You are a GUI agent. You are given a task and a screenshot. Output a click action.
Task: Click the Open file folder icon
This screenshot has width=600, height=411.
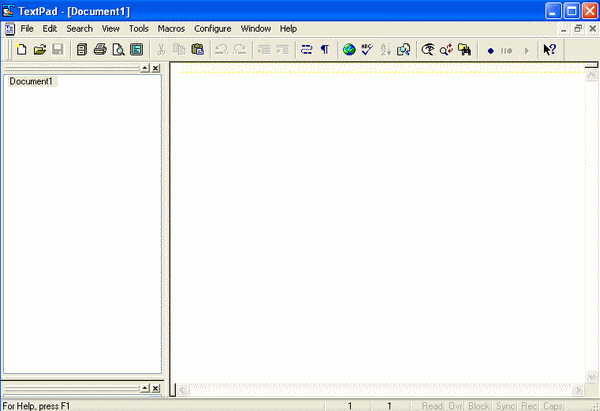[40, 50]
